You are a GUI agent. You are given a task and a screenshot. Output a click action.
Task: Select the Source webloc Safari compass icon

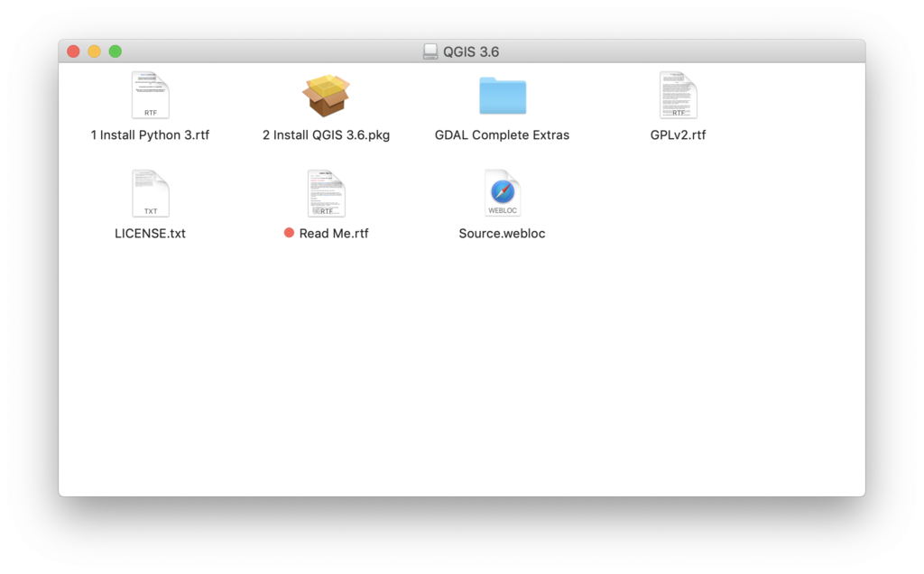(502, 193)
